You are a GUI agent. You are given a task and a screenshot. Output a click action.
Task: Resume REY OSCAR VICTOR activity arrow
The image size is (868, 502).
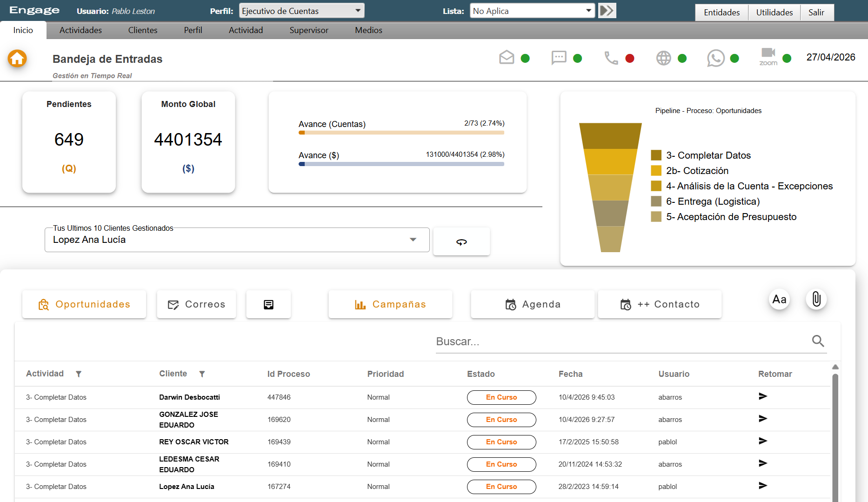tap(763, 441)
